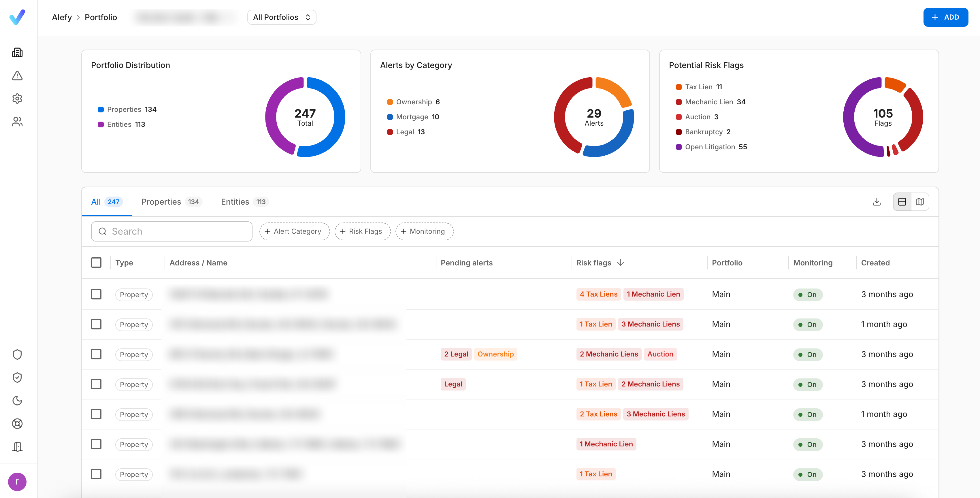Click the 29 Alerts donut chart

click(x=594, y=117)
